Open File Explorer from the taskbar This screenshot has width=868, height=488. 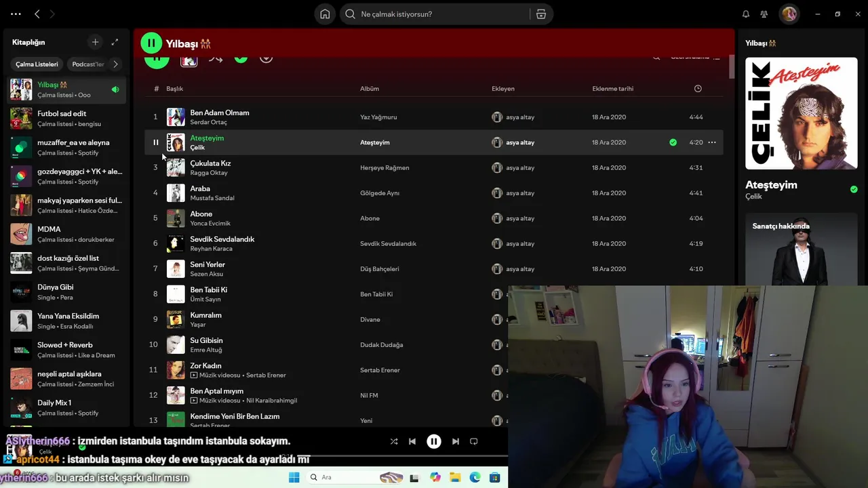tap(455, 477)
